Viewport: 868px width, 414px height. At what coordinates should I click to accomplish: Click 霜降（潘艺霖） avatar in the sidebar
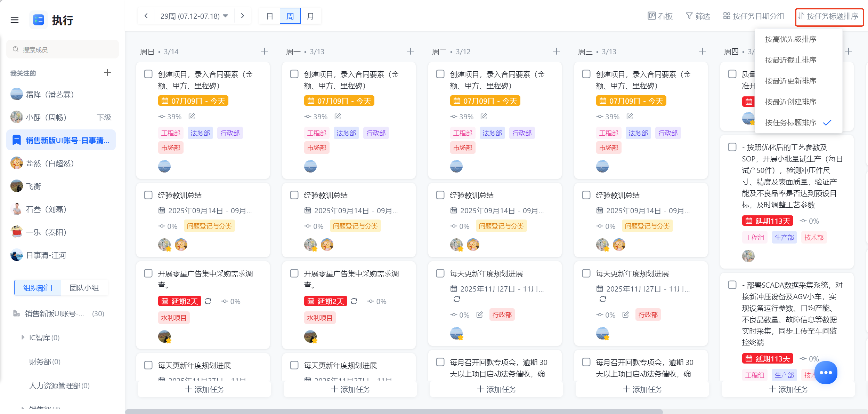[17, 94]
